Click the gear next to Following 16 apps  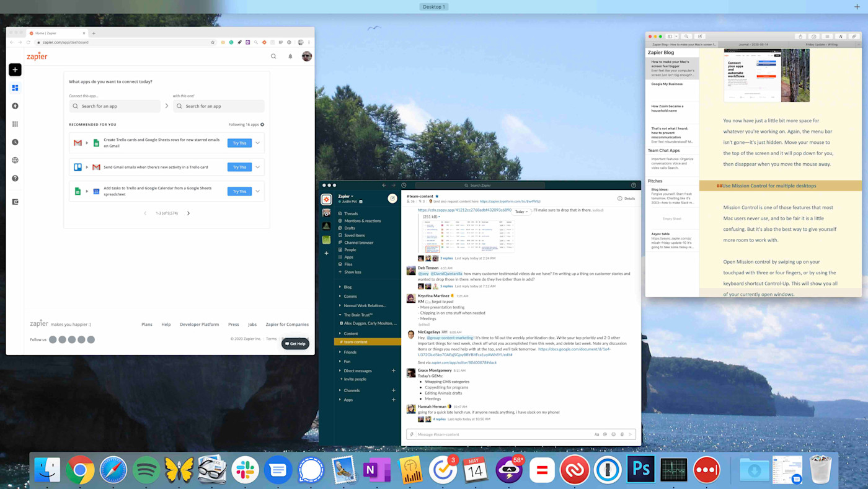click(x=262, y=125)
